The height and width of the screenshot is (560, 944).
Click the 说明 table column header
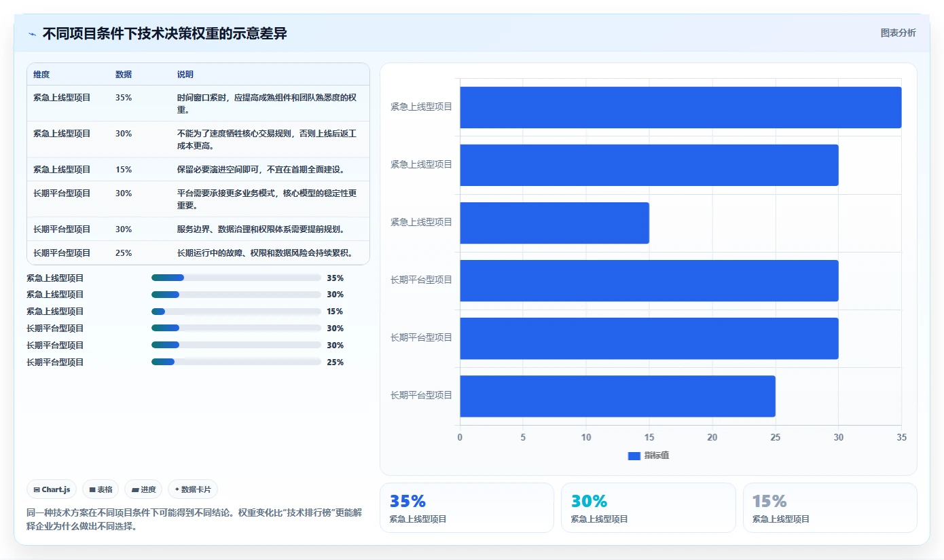pos(185,75)
